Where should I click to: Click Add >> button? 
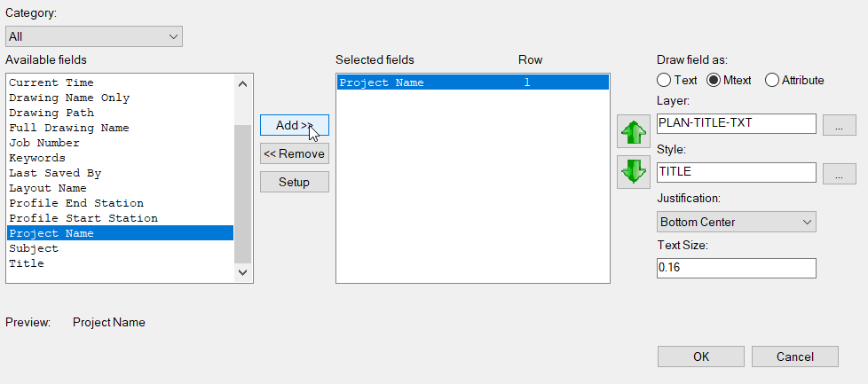click(x=295, y=125)
